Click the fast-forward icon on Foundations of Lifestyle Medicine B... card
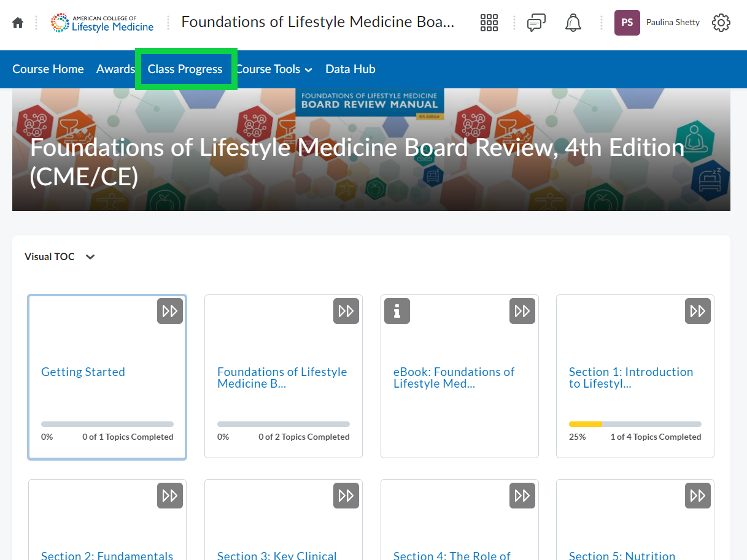 pos(346,311)
